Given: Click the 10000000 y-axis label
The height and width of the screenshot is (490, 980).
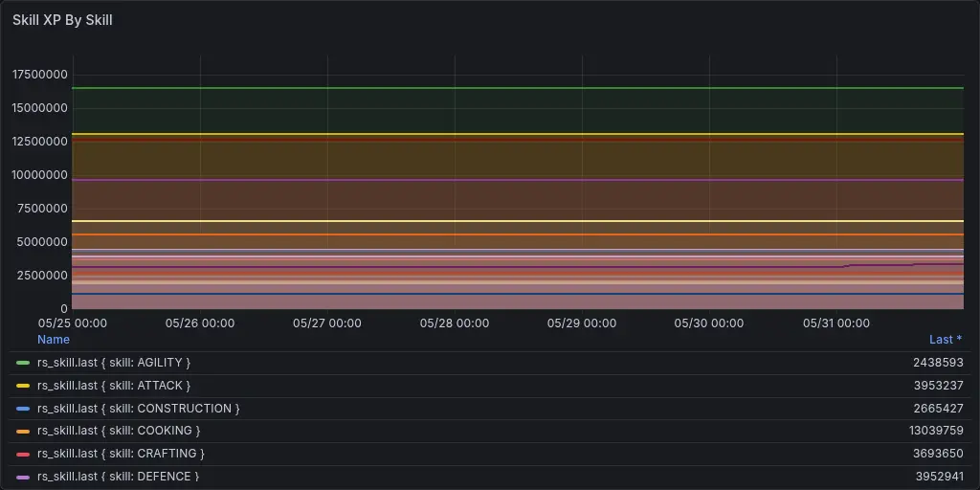Looking at the screenshot, I should (40, 175).
